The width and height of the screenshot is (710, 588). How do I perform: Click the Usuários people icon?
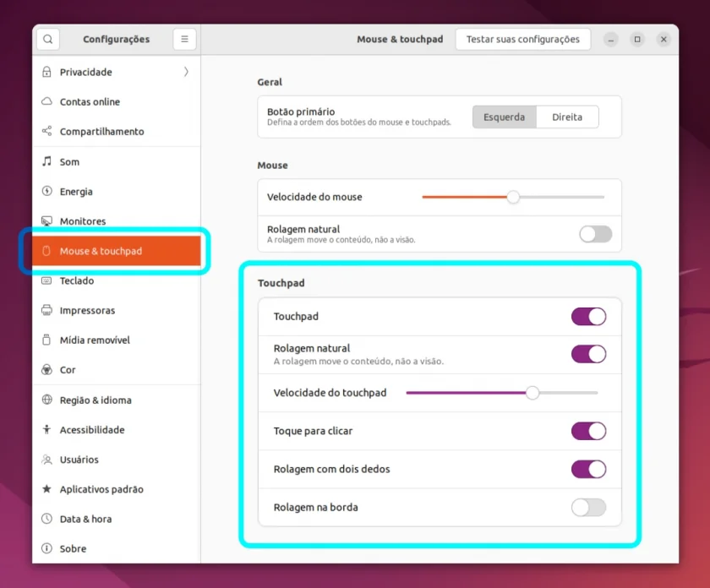pyautogui.click(x=46, y=460)
